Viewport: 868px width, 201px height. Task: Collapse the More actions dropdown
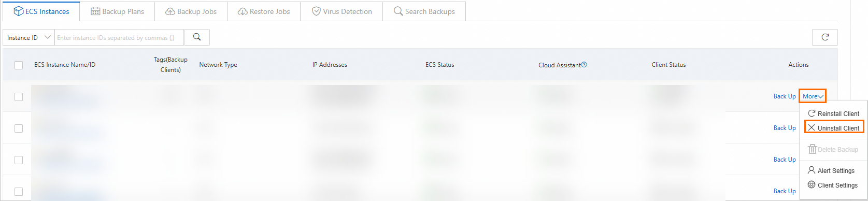pos(813,96)
